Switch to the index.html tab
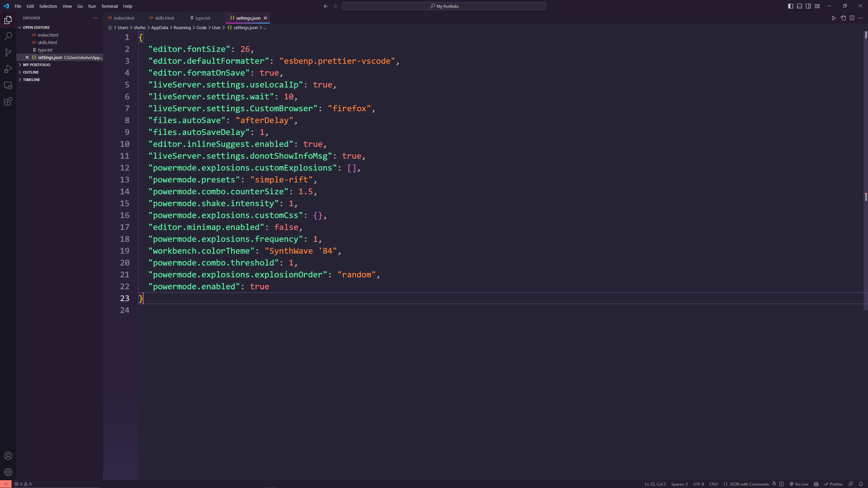Viewport: 868px width, 488px height. 123,18
